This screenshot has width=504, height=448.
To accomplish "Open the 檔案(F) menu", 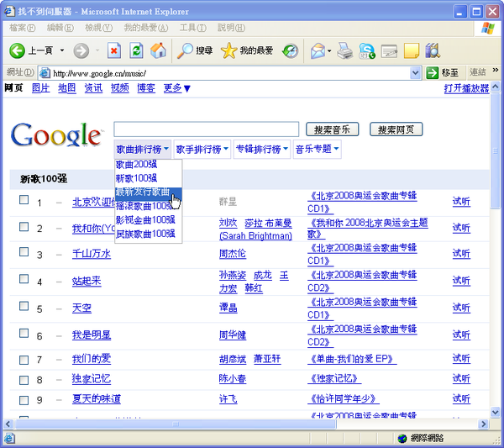I will pos(23,28).
